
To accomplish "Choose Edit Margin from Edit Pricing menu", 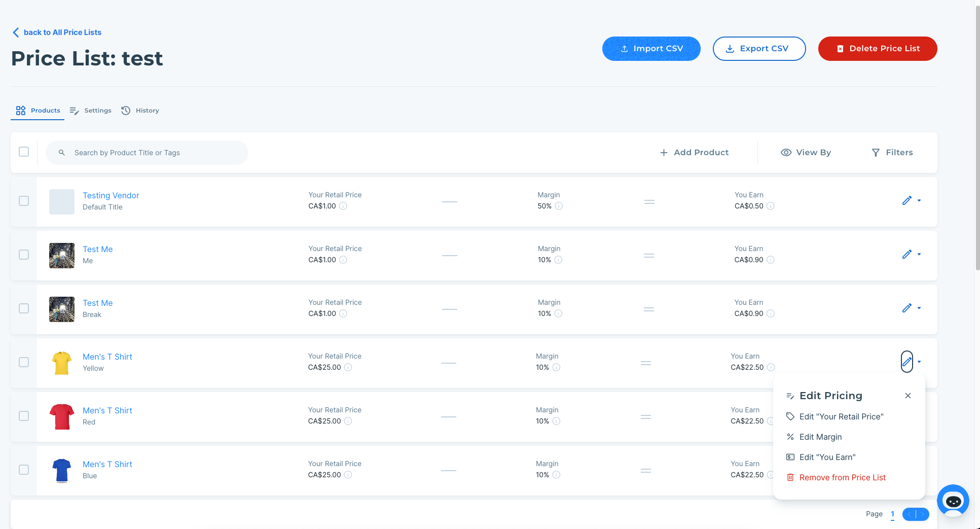I will click(x=820, y=437).
